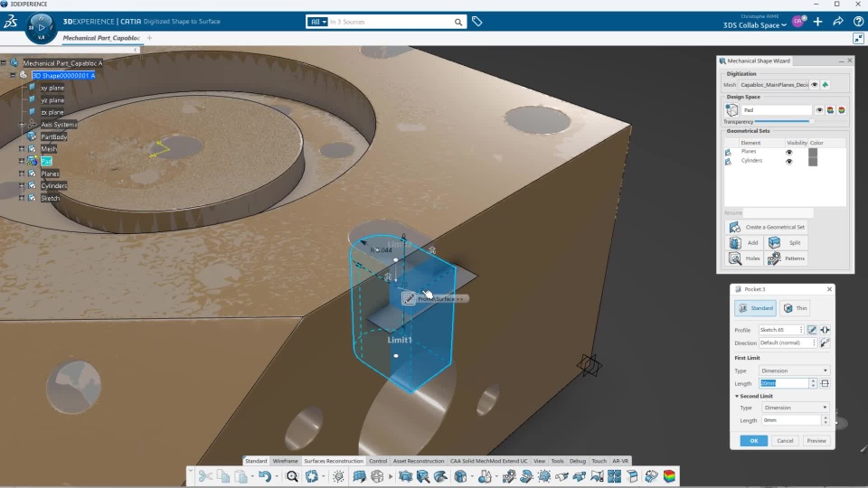Click the Planes color swatch
The height and width of the screenshot is (488, 868).
coord(813,152)
